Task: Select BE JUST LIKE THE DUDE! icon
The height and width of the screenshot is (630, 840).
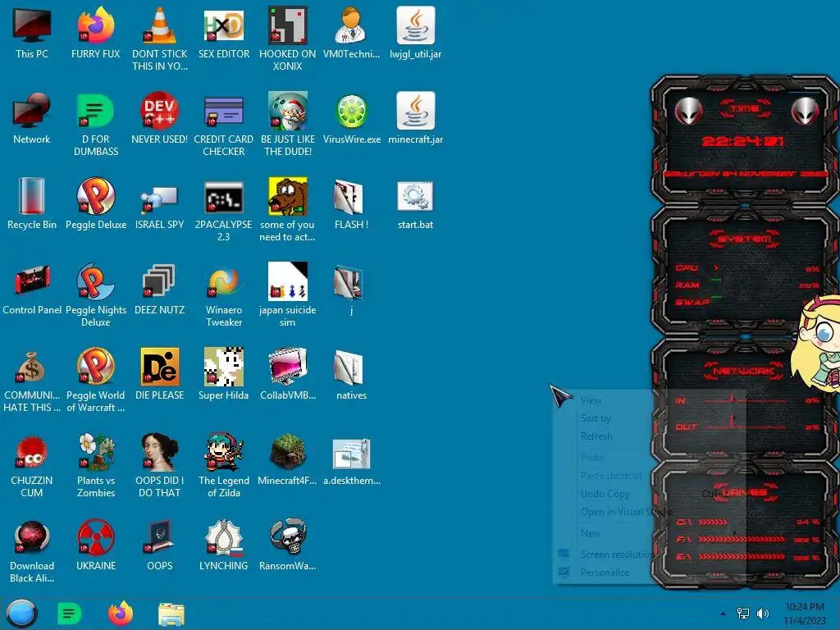Action: [288, 125]
